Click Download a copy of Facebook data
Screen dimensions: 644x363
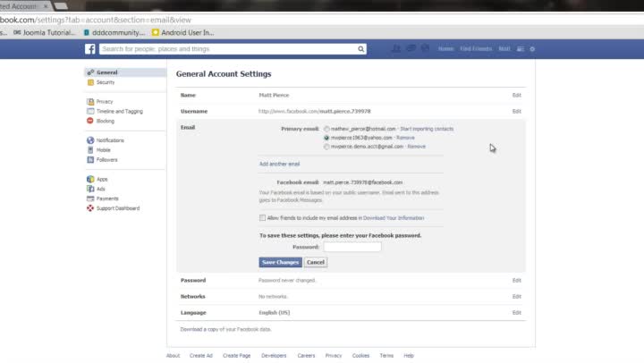(225, 329)
